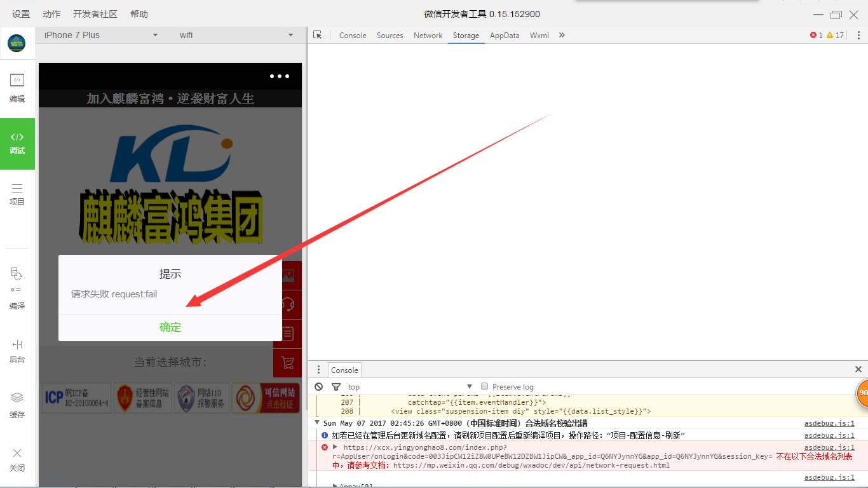Click the project avatar icon in the sidebar

[17, 43]
